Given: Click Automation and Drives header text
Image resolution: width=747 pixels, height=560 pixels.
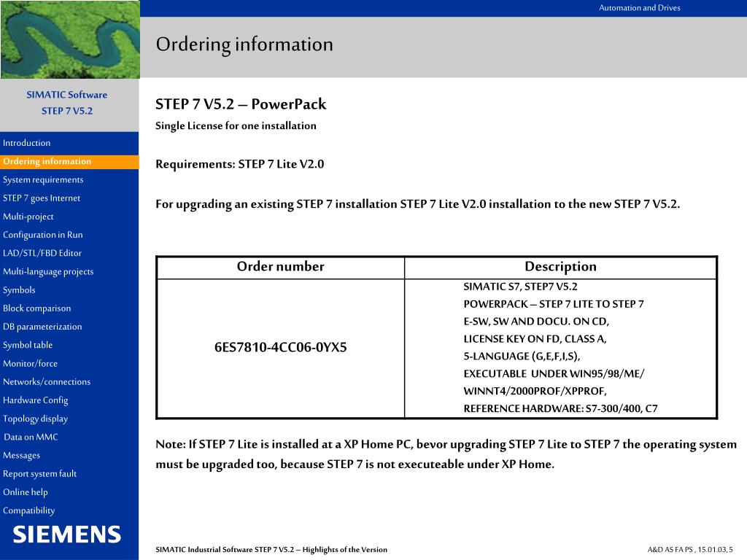Looking at the screenshot, I should 639,7.
